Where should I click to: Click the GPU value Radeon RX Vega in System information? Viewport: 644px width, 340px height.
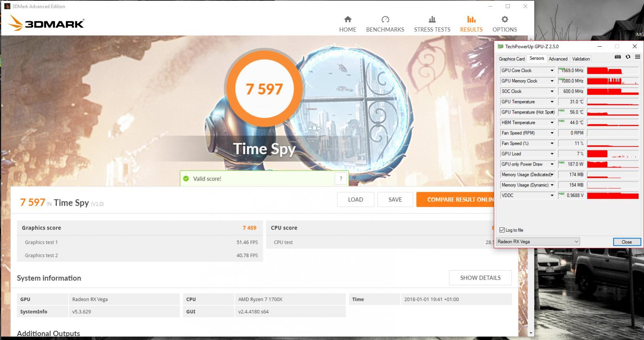coord(90,299)
